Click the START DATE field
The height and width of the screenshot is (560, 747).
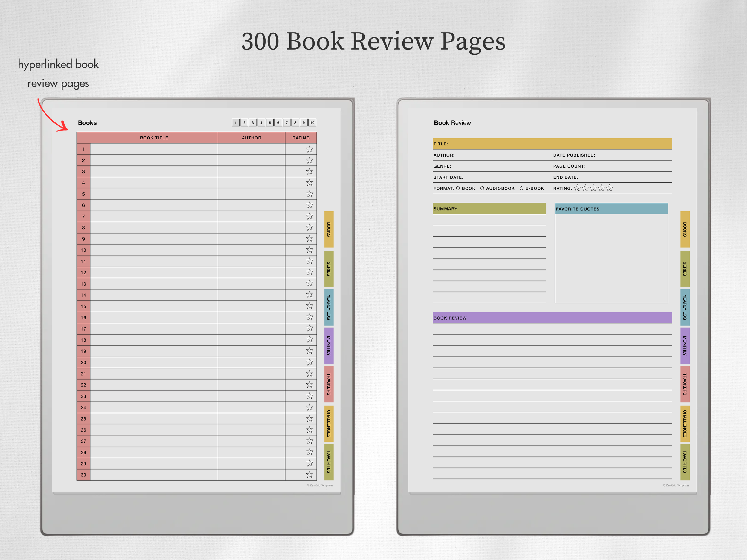click(x=492, y=177)
